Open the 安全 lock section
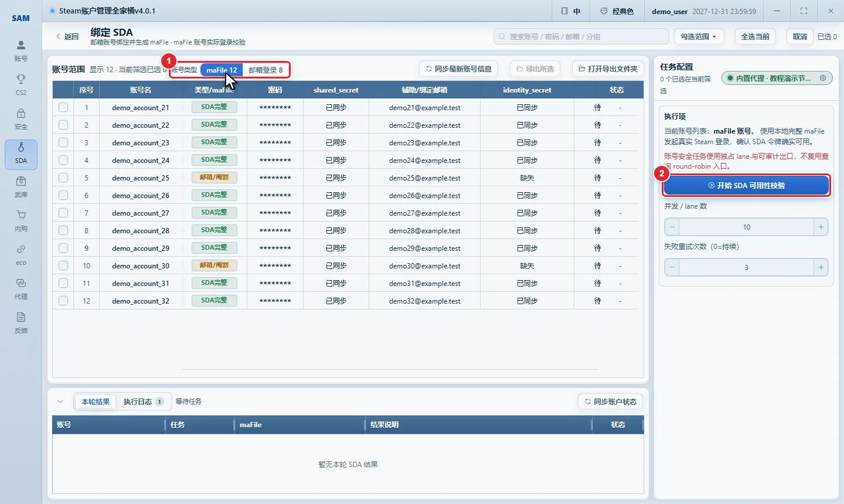This screenshot has height=504, width=844. (x=21, y=119)
